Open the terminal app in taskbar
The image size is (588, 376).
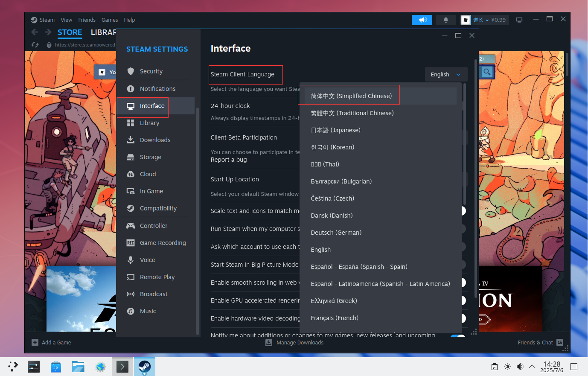[122, 367]
